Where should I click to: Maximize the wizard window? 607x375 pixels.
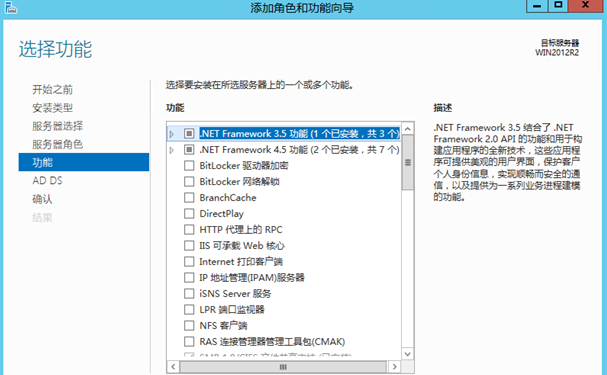point(558,5)
